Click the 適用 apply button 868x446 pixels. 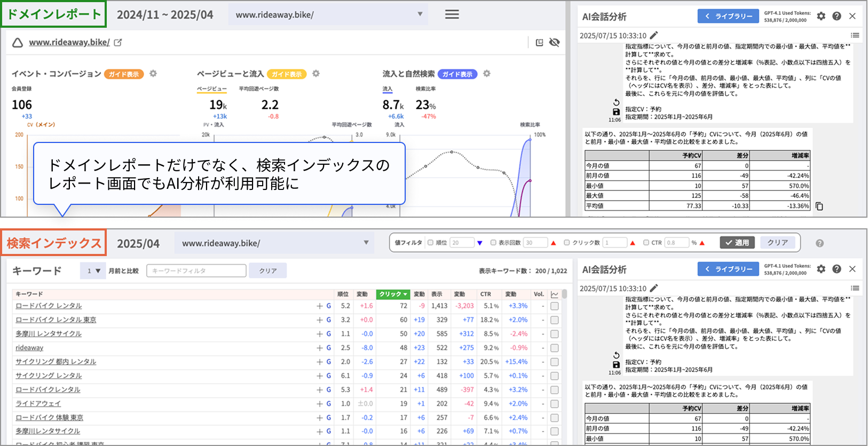[737, 243]
